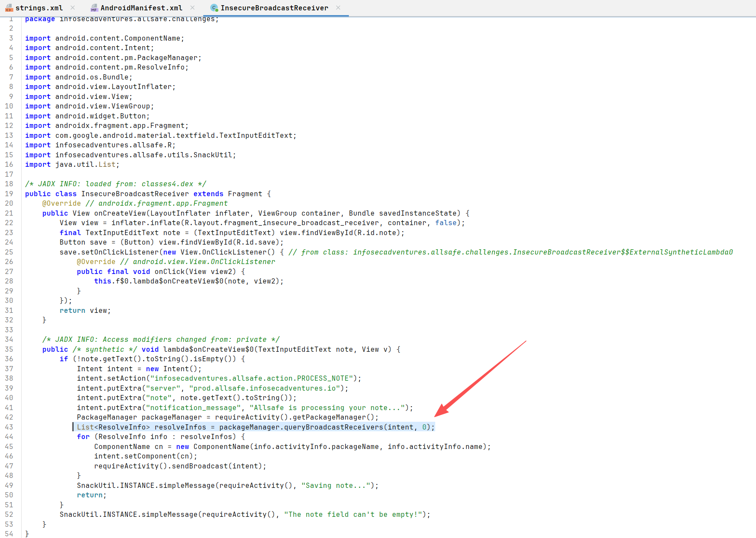Click the strings.xml file icon

9,8
